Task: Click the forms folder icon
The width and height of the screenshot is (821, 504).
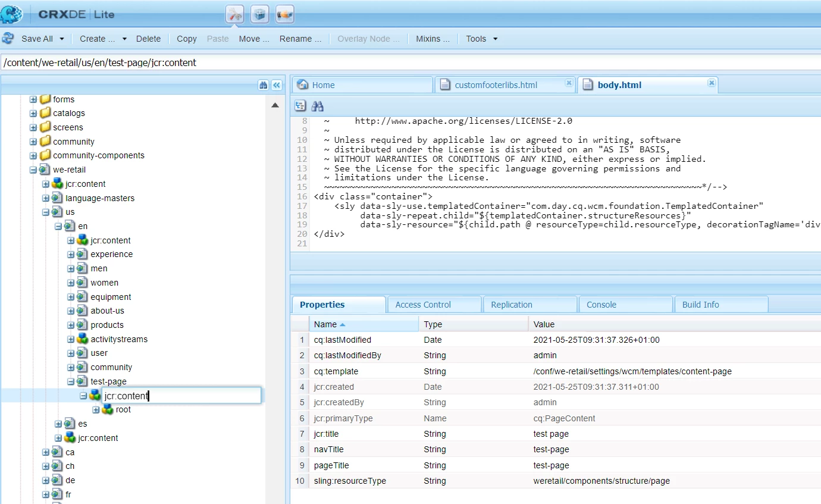Action: pyautogui.click(x=45, y=99)
